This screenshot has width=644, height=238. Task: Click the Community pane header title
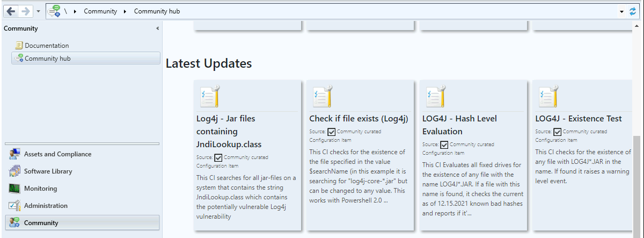(21, 28)
